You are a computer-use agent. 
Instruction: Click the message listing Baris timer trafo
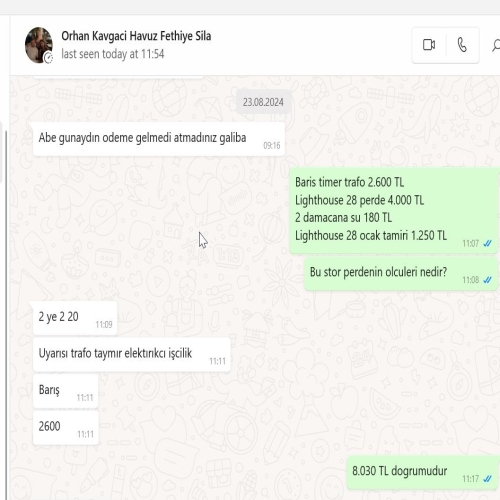click(x=393, y=210)
